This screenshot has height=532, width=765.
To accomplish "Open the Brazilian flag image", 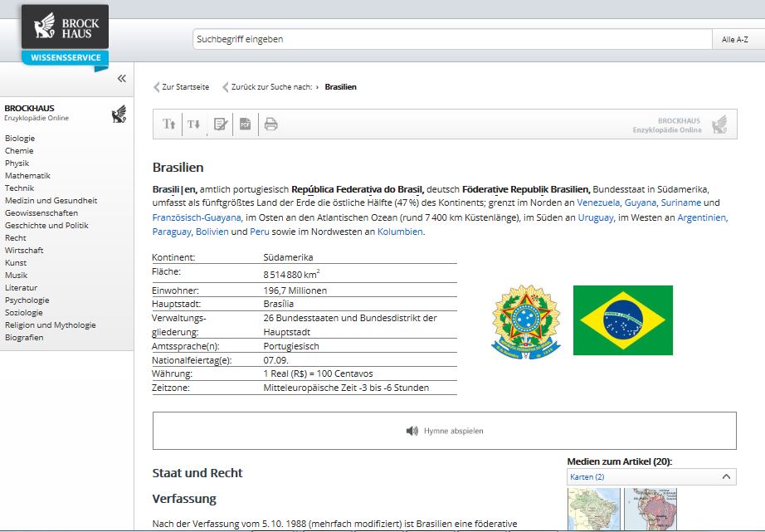I will pyautogui.click(x=622, y=320).
